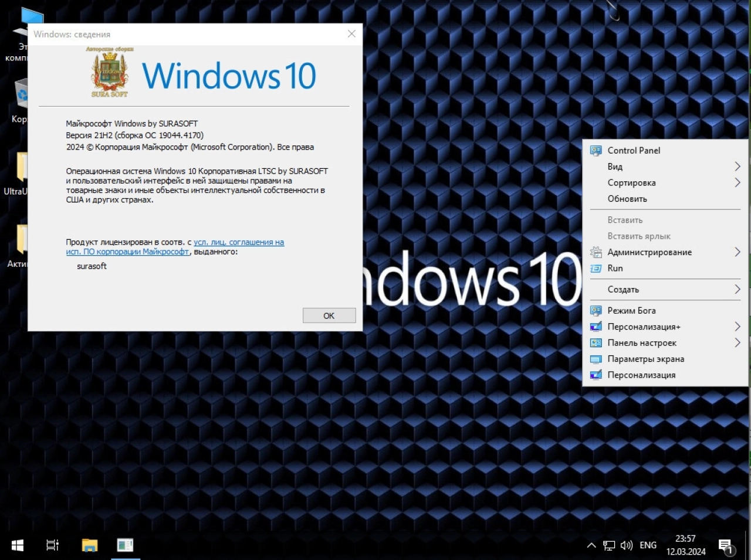Click the Администрирование gear icon
The width and height of the screenshot is (751, 560).
(x=596, y=252)
